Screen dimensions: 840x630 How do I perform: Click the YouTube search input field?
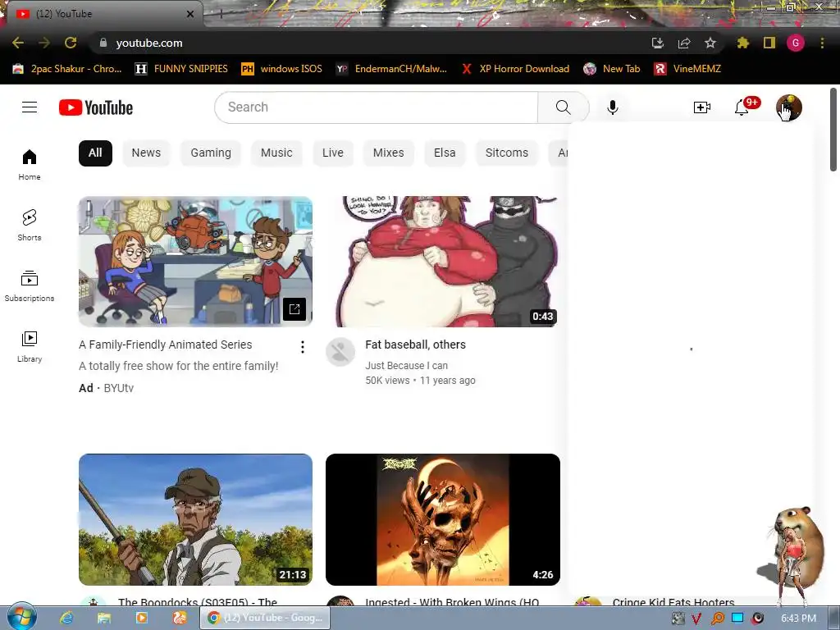point(376,107)
